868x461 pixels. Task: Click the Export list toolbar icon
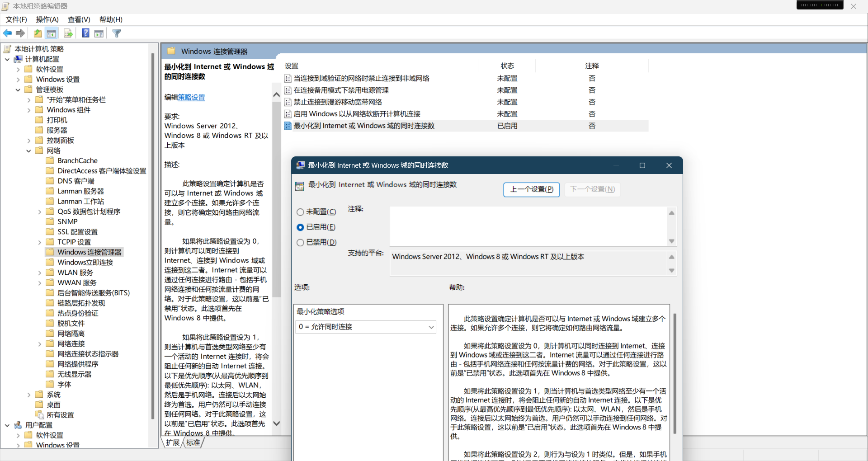coord(68,33)
